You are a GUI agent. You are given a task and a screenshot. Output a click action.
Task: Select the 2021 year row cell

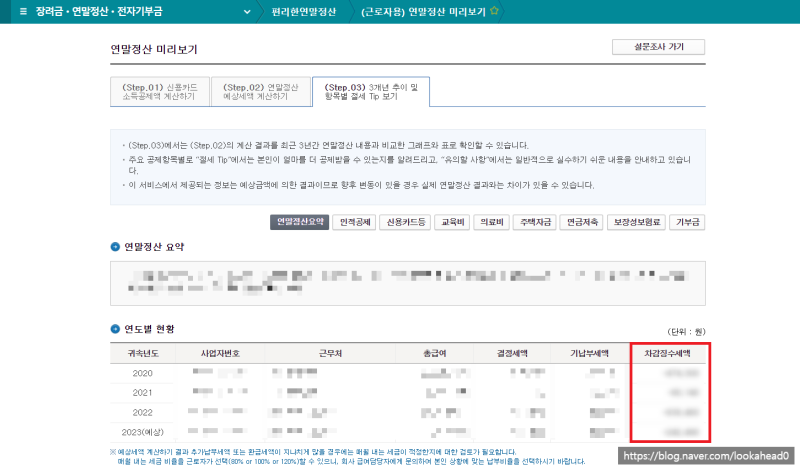tap(142, 393)
